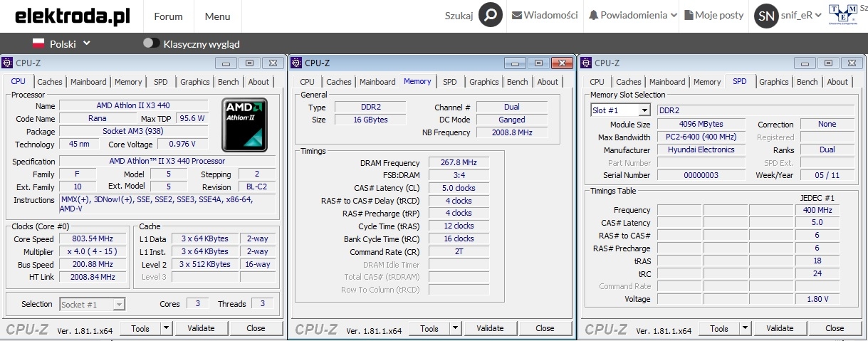
Task: Click Close button in right CPU-Z window
Action: [835, 328]
